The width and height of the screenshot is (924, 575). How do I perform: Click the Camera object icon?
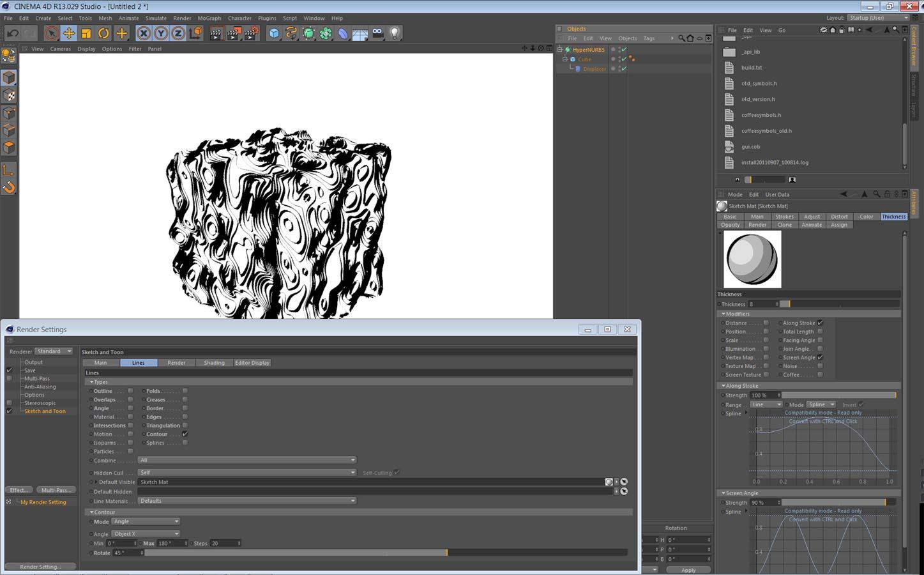point(377,33)
